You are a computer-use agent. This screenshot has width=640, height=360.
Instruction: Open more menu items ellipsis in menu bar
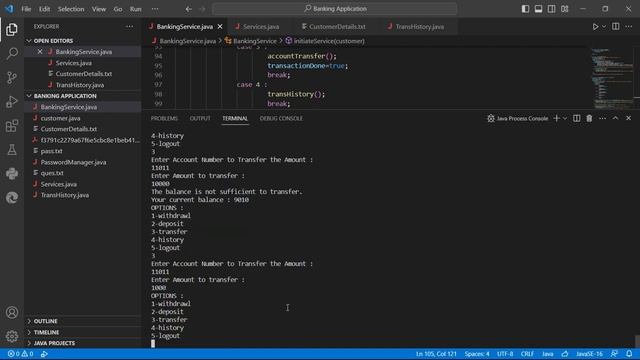[x=155, y=9]
